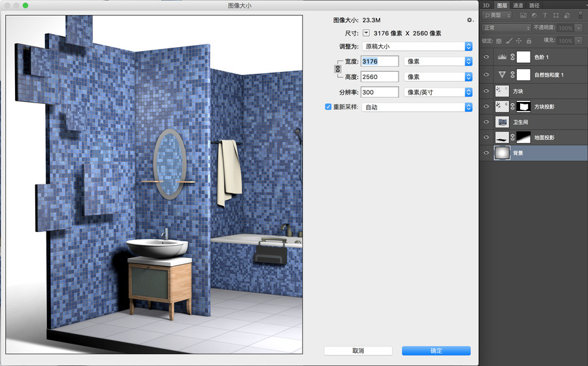
Task: Switch to the 3D panel tab
Action: coord(486,5)
